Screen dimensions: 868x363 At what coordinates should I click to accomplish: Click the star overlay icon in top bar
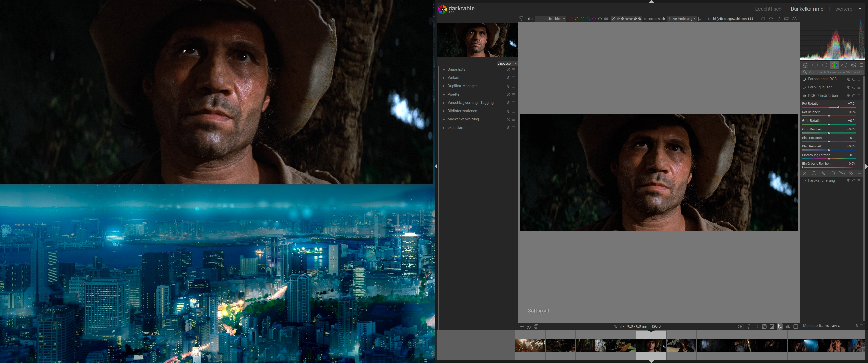pos(771,19)
